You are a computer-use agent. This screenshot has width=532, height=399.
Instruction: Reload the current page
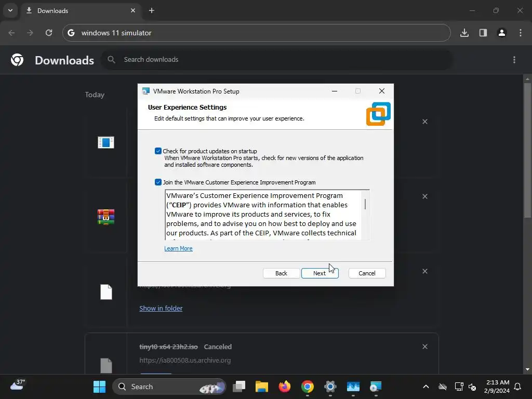tap(49, 33)
